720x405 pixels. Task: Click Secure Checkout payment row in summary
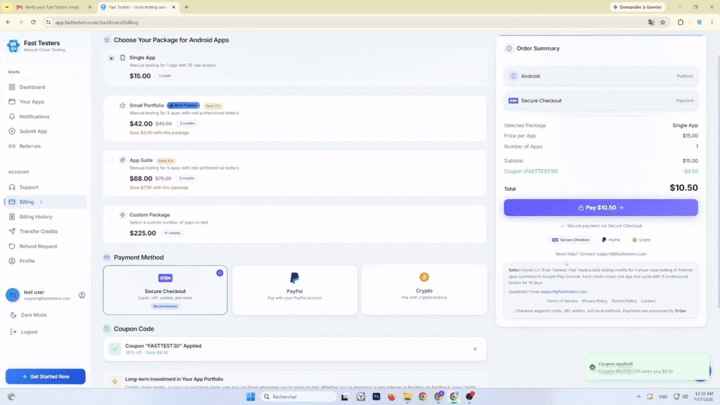click(x=601, y=101)
